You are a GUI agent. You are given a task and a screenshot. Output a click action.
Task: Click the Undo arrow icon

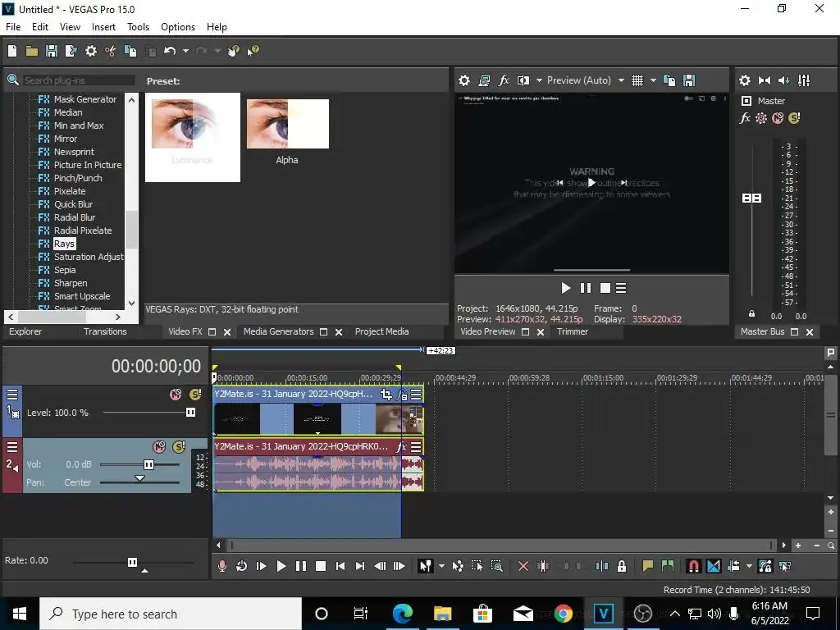[x=170, y=51]
